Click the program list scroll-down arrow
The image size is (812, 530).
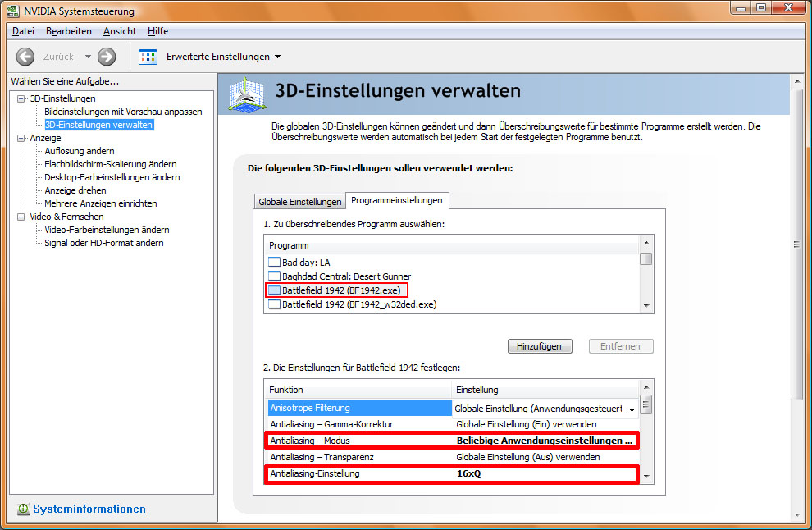(x=646, y=306)
